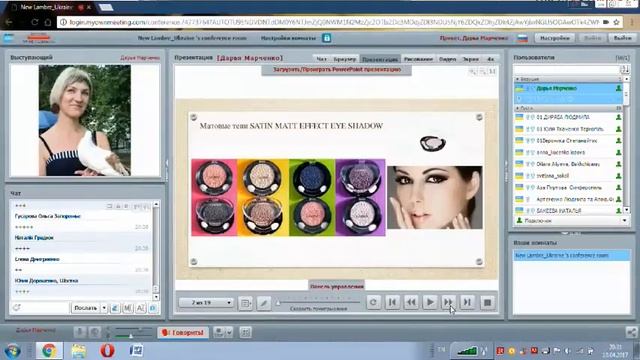The width and height of the screenshot is (640, 360).
Task: Open room settings lock icon
Action: [x=327, y=38]
